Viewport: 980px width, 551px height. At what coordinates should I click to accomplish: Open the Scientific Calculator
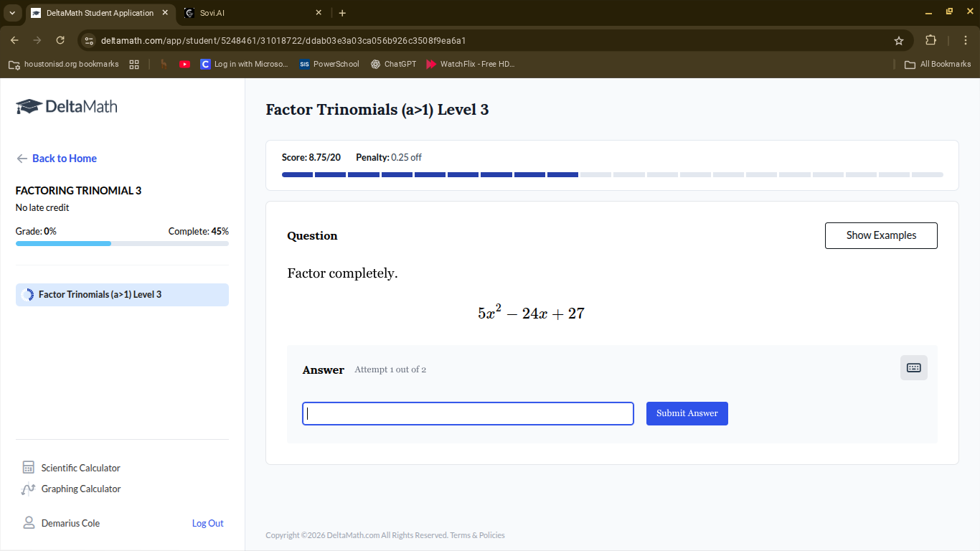click(80, 468)
